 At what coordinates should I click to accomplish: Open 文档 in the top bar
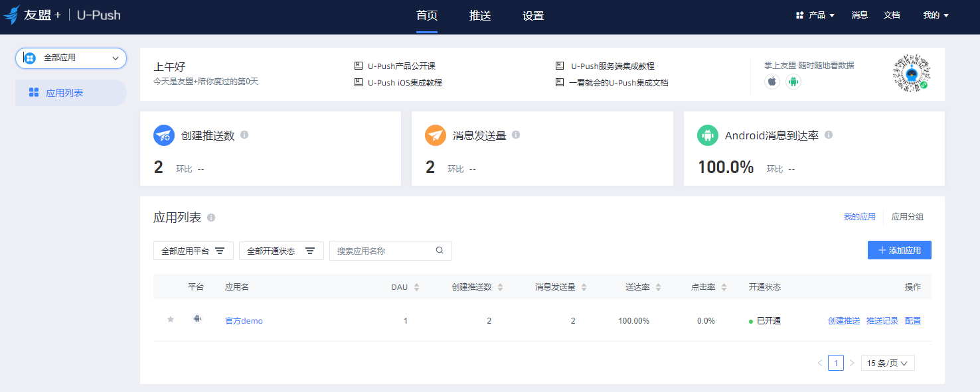tap(892, 15)
